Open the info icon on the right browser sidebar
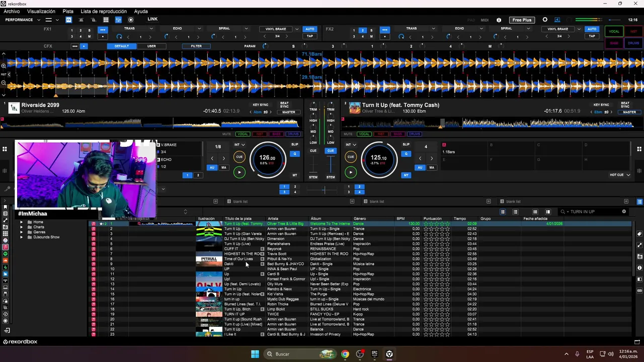 [639, 267]
